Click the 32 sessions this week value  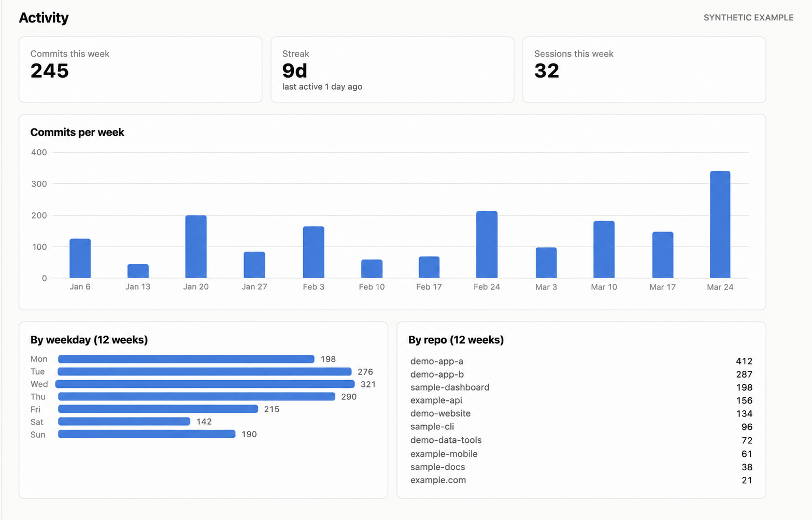[547, 71]
